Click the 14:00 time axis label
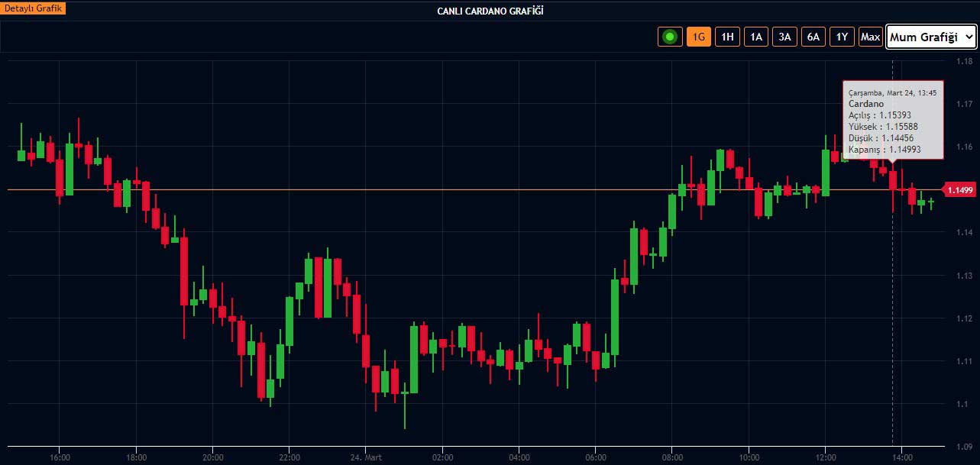The height and width of the screenshot is (465, 980). coord(901,458)
